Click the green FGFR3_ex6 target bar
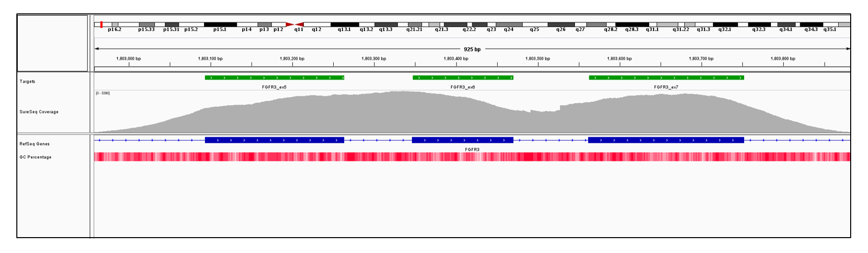The height and width of the screenshot is (253, 868). (463, 77)
